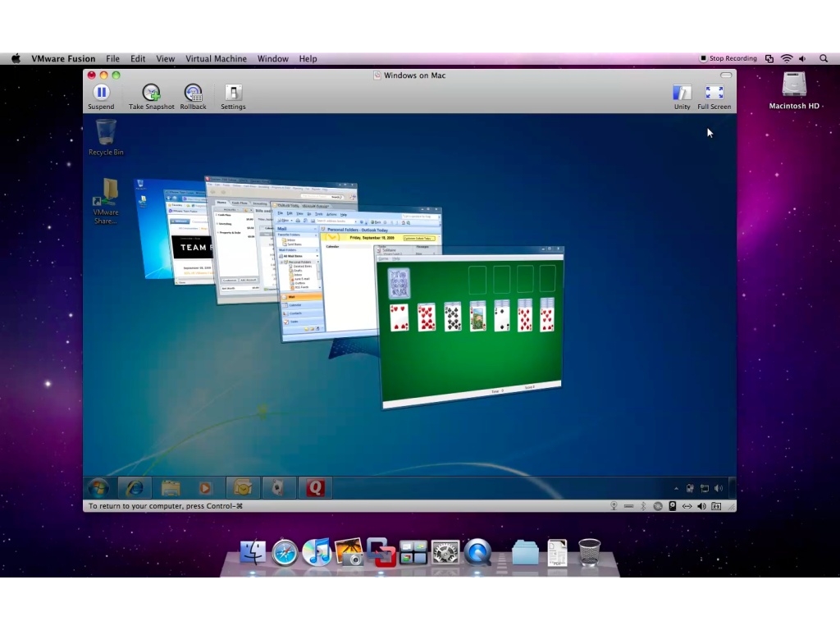840x630 pixels.
Task: Click the Windows tray volume speaker
Action: click(x=719, y=489)
